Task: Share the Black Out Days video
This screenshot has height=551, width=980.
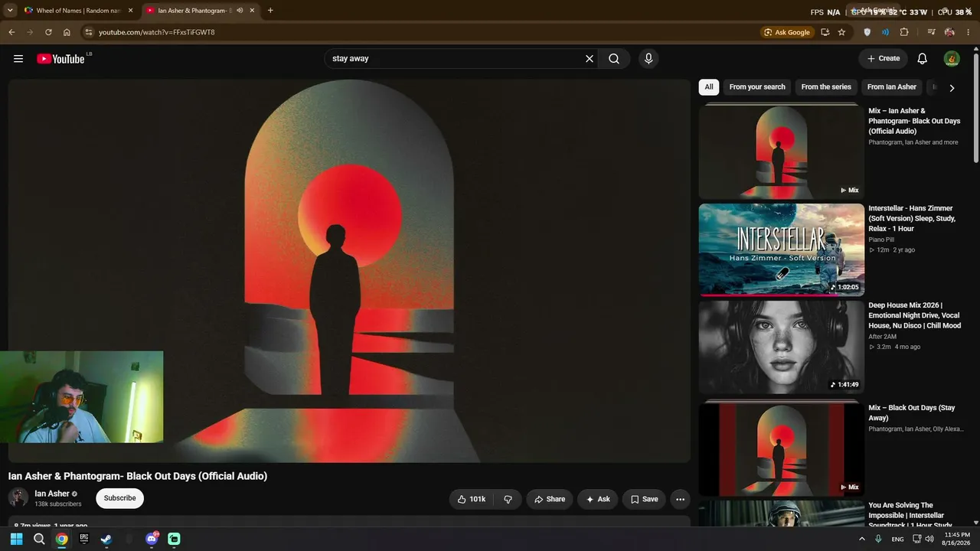Action: pyautogui.click(x=550, y=499)
